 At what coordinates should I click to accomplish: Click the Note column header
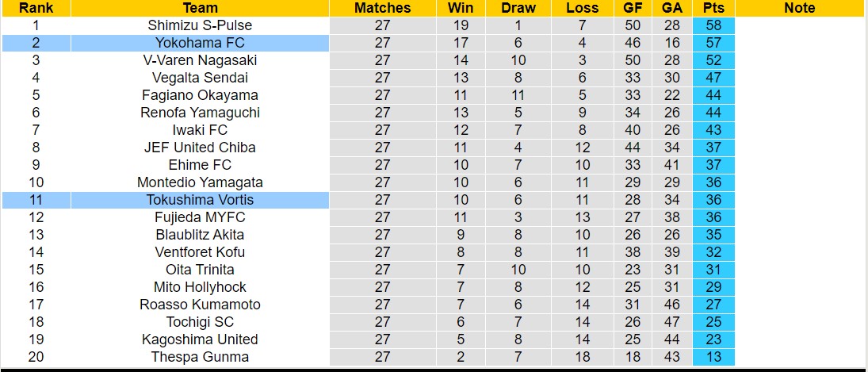(x=799, y=8)
